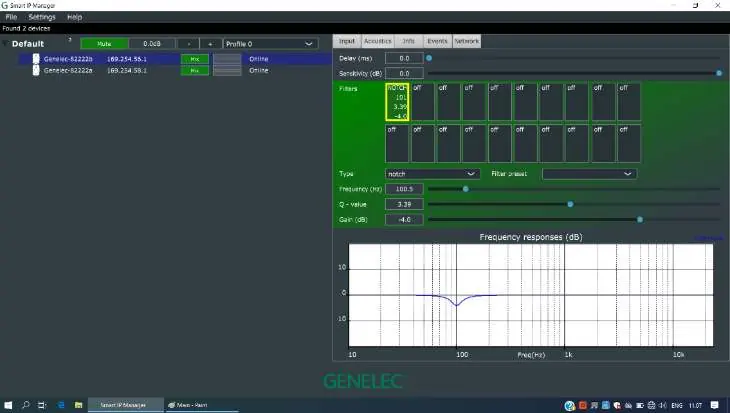The width and height of the screenshot is (730, 413).
Task: Open the Profile 0 dropdown
Action: tap(270, 44)
